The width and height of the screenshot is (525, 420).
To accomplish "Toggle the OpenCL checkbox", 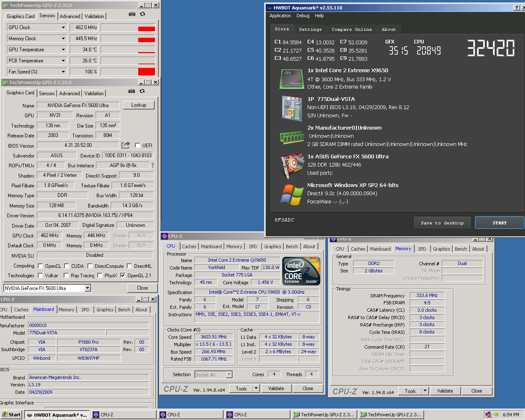I will click(x=40, y=266).
